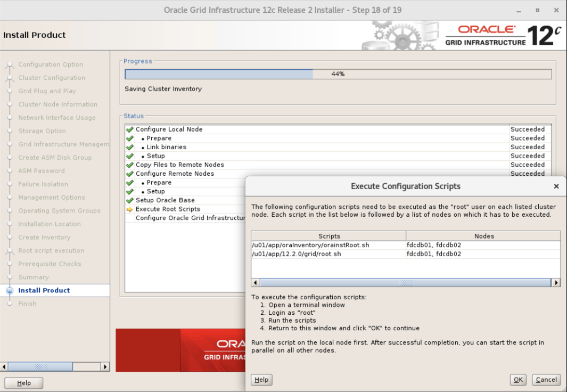The width and height of the screenshot is (567, 392).
Task: Go to Management Options step
Action: [x=52, y=198]
